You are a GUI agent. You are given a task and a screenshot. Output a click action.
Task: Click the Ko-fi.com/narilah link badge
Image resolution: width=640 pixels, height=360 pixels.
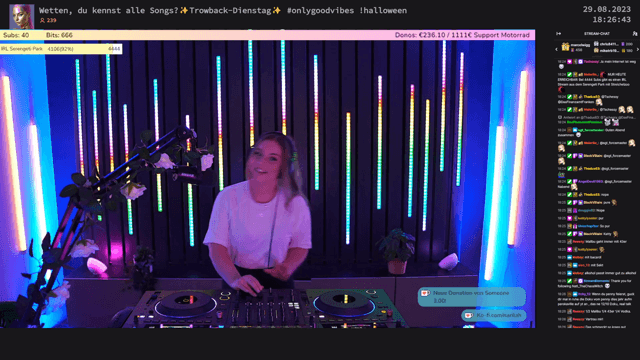(494, 315)
